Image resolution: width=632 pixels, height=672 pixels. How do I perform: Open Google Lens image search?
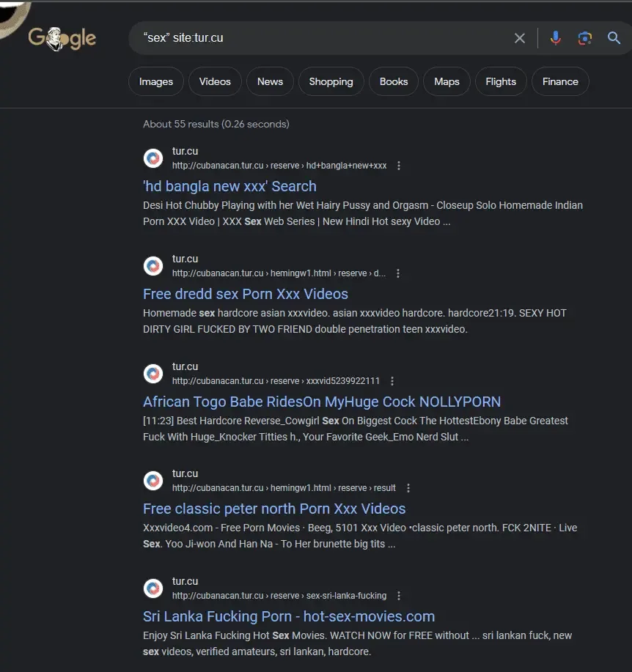tap(585, 38)
